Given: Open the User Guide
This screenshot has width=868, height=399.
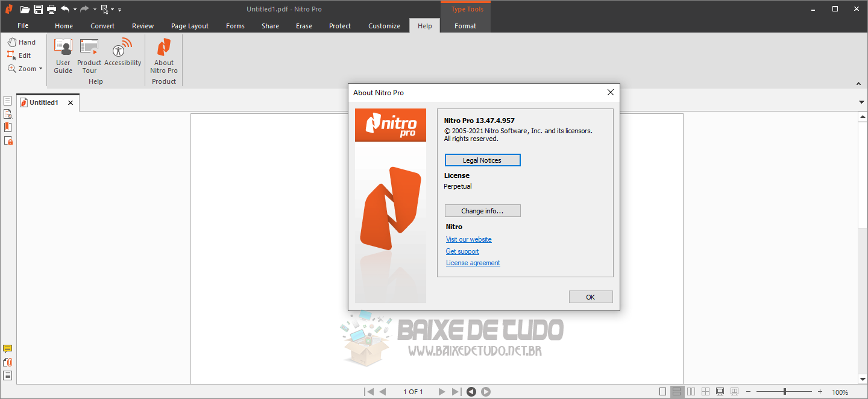Looking at the screenshot, I should 63,56.
